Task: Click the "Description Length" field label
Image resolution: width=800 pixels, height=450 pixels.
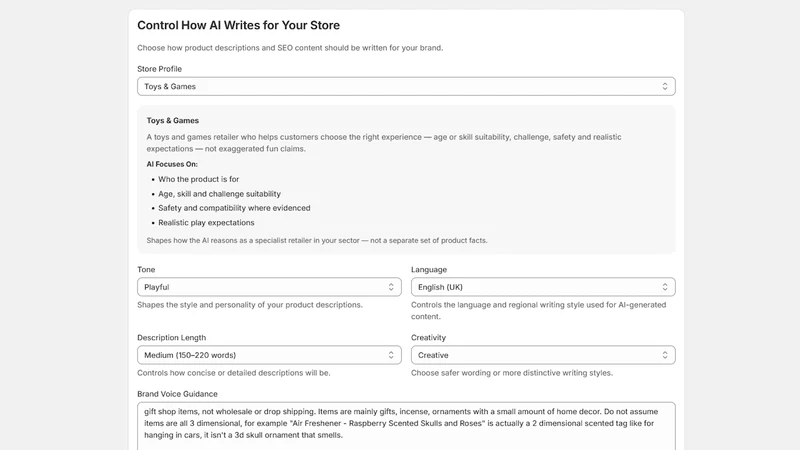Action: pyautogui.click(x=171, y=338)
